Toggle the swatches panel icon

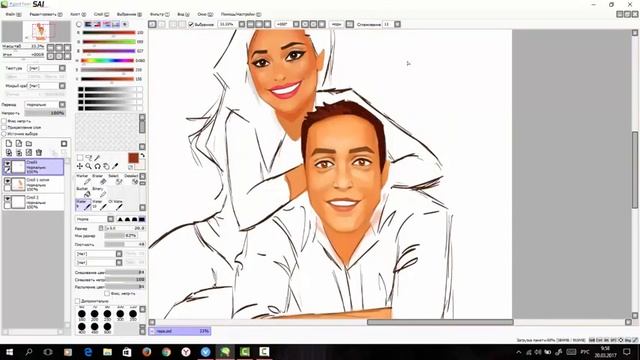point(116,24)
